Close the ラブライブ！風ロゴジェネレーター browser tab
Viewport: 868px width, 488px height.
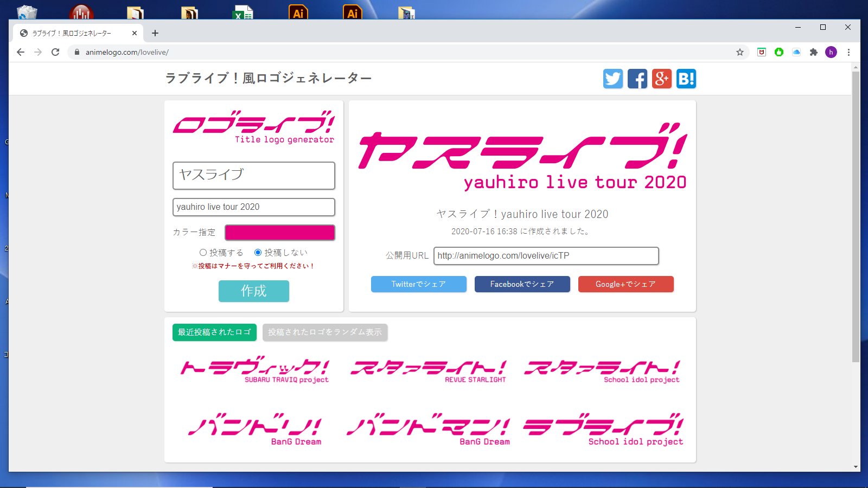coord(135,33)
